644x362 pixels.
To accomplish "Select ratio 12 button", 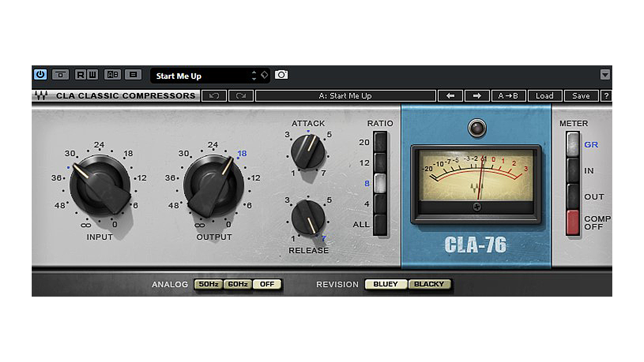I will pos(380,163).
